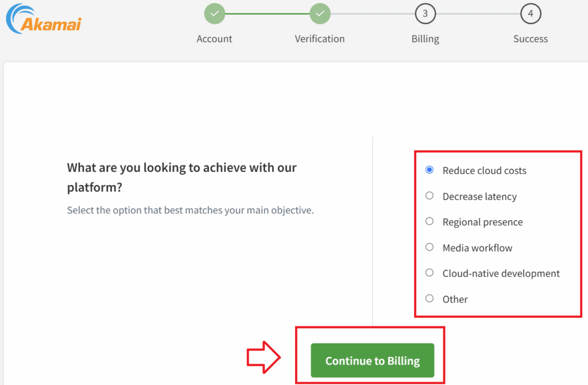Click the 'Select the option that best matches' subtitle
The image size is (588, 385).
point(191,210)
